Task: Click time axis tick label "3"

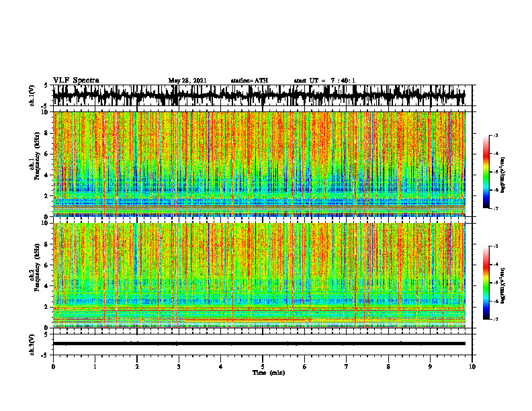Action: [179, 367]
